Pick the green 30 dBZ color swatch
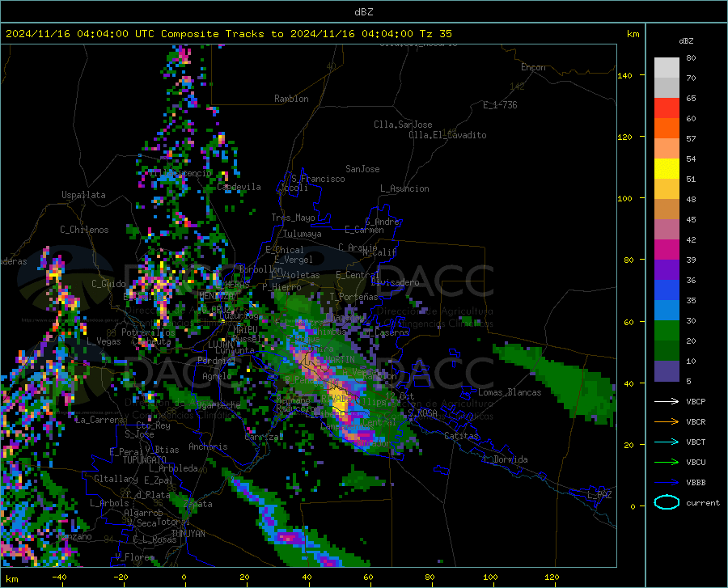The image size is (728, 588). 667,331
